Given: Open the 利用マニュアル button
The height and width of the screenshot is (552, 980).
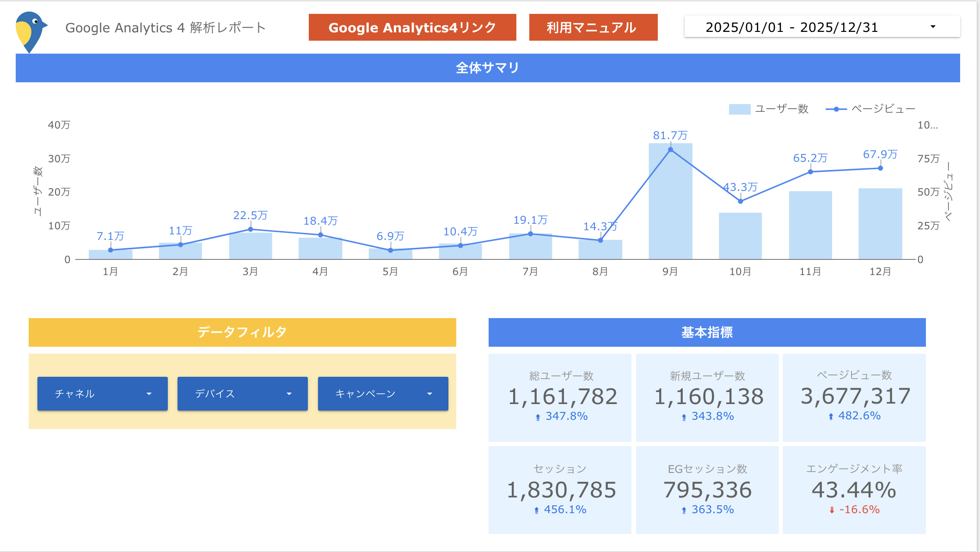Looking at the screenshot, I should pyautogui.click(x=593, y=28).
